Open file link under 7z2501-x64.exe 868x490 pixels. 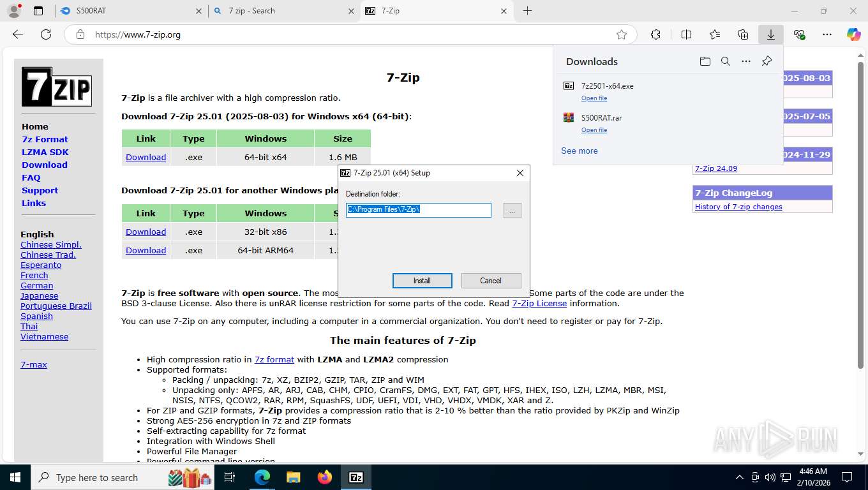coord(594,98)
